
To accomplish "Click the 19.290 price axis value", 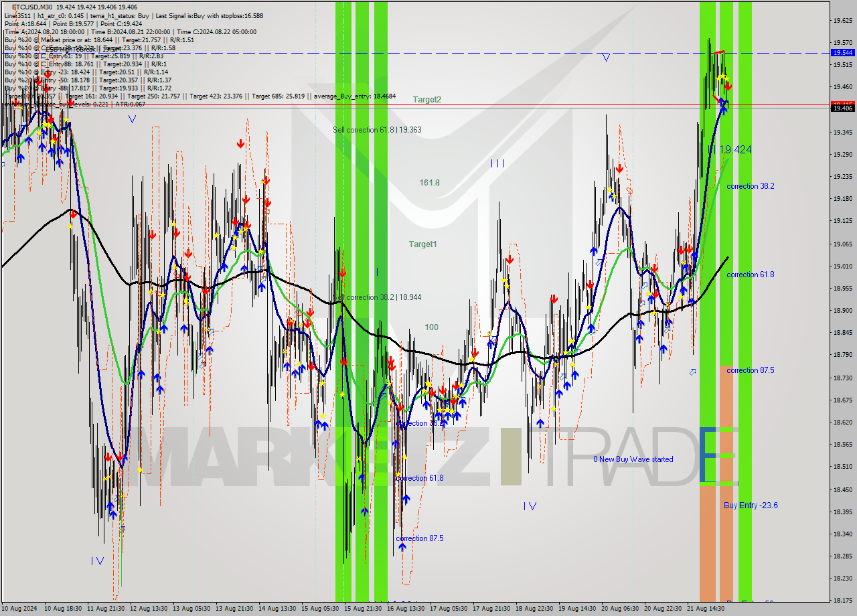I will [x=842, y=154].
